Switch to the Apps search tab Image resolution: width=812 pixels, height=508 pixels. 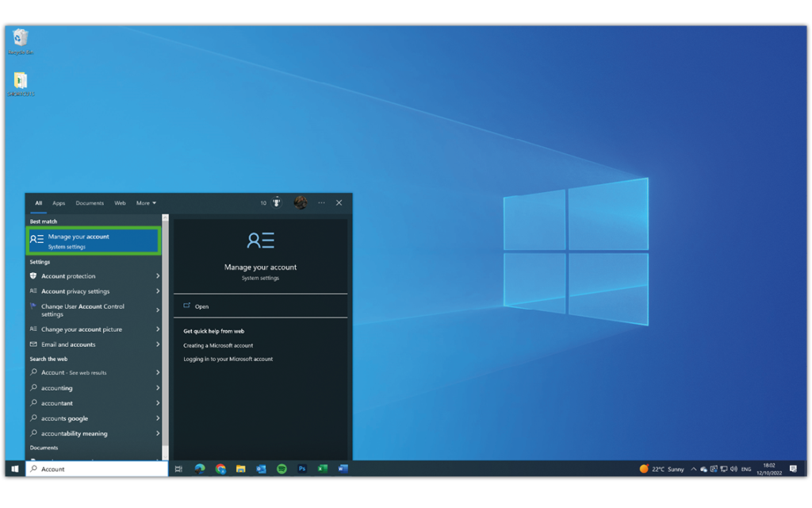[x=59, y=203]
